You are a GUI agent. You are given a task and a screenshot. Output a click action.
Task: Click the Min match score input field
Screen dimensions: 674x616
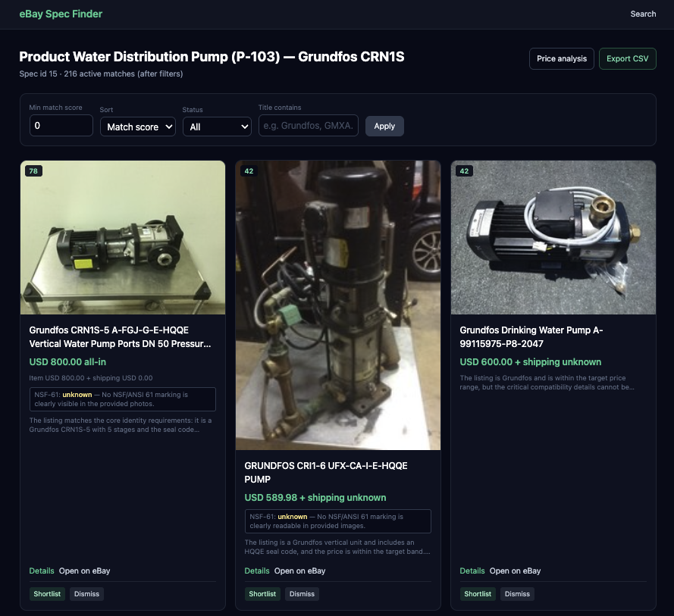[61, 125]
